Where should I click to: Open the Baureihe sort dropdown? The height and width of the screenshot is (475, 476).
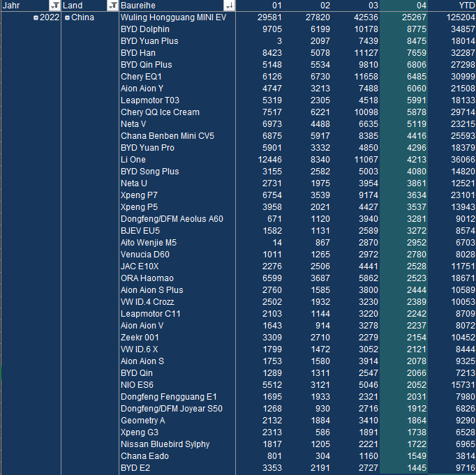(x=230, y=6)
